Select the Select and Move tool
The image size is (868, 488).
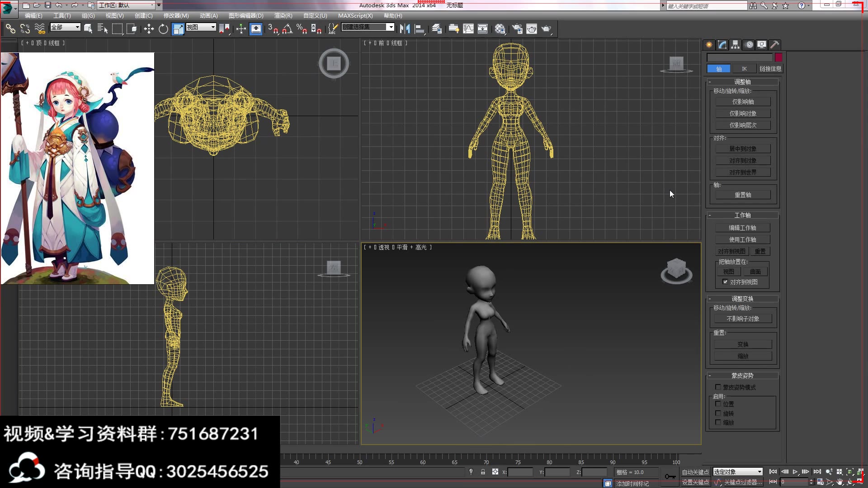click(x=149, y=28)
